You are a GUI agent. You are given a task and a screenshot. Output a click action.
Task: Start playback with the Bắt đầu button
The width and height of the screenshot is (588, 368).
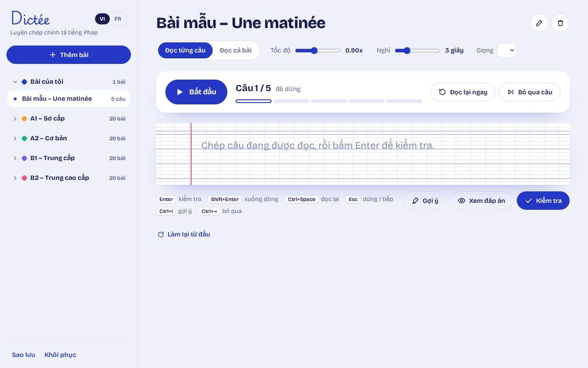pyautogui.click(x=196, y=92)
